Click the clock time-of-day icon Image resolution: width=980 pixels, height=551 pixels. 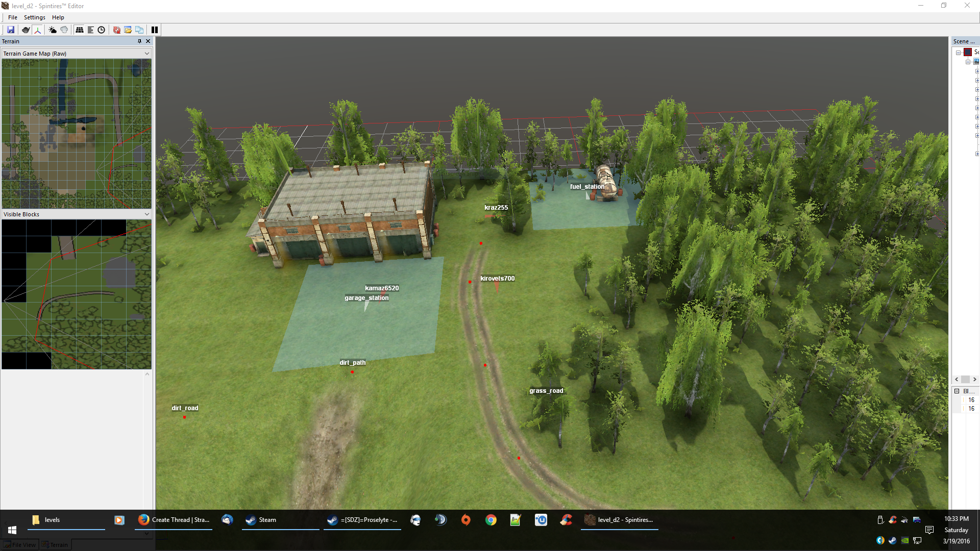102,30
